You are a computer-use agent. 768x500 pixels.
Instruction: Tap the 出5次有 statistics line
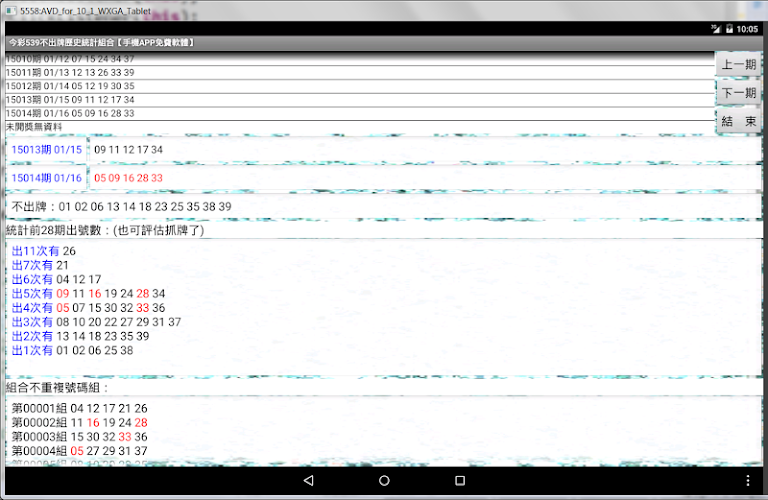coord(88,293)
